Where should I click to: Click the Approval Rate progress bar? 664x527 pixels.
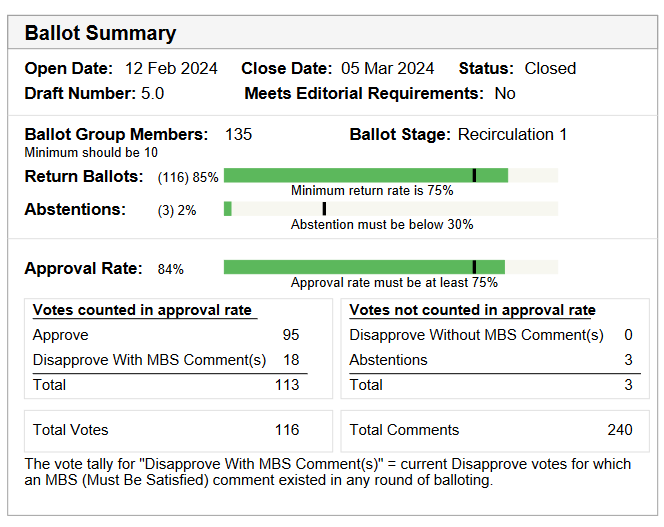[390, 267]
